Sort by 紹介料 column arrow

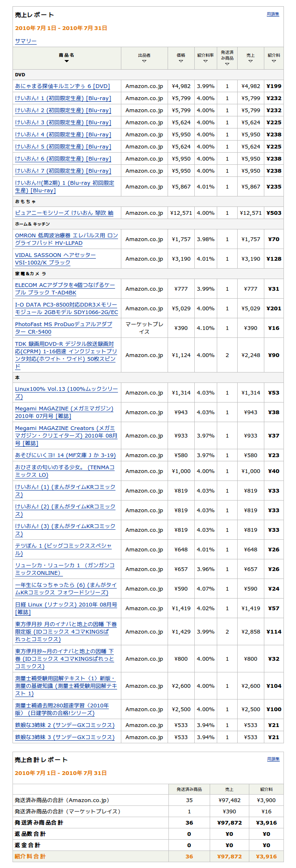[x=274, y=61]
